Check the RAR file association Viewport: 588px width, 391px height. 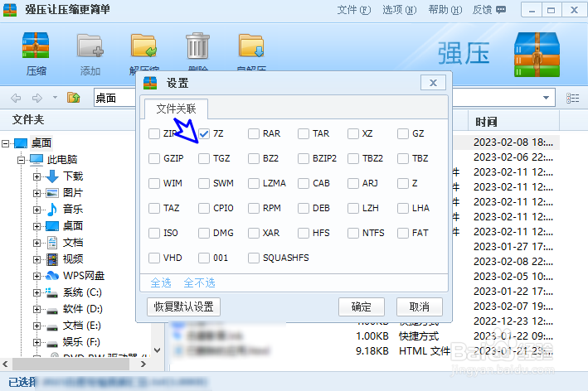(254, 133)
